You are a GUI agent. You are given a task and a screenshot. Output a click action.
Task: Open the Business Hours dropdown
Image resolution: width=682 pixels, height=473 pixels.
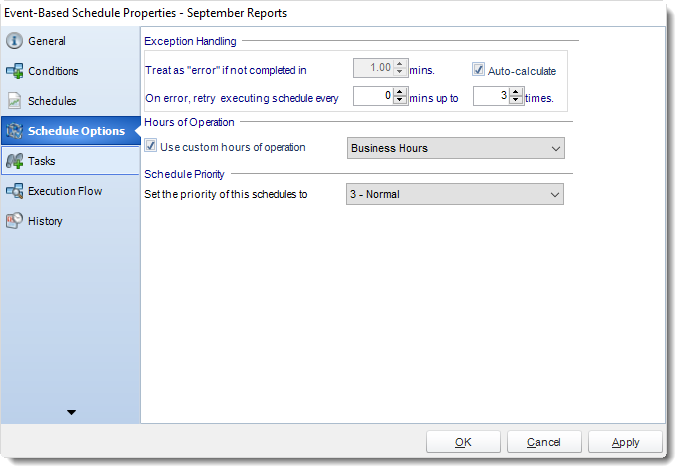point(455,148)
